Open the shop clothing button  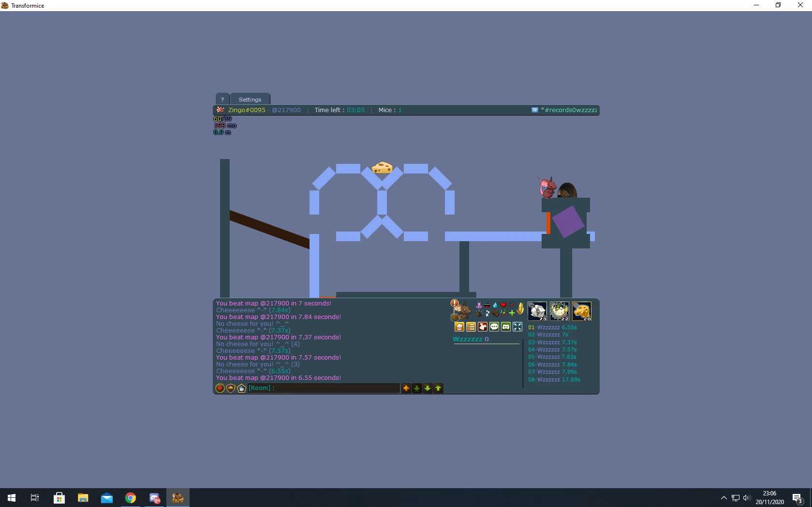pyautogui.click(x=483, y=327)
